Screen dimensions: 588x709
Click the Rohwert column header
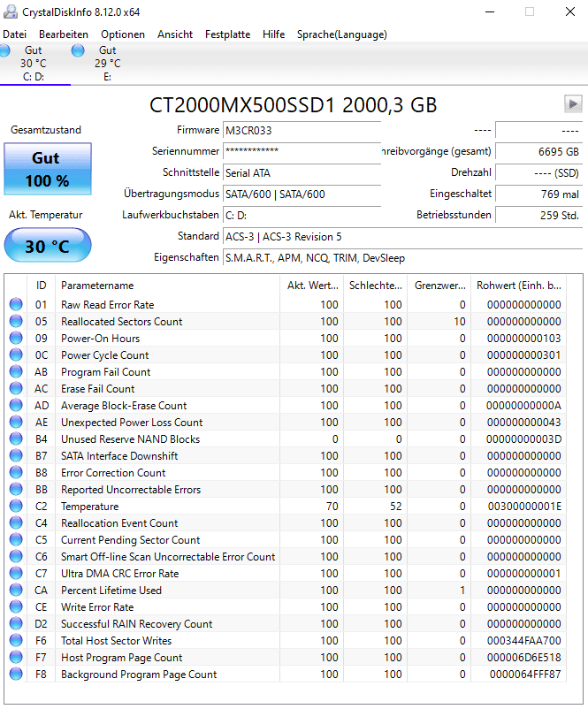click(519, 286)
